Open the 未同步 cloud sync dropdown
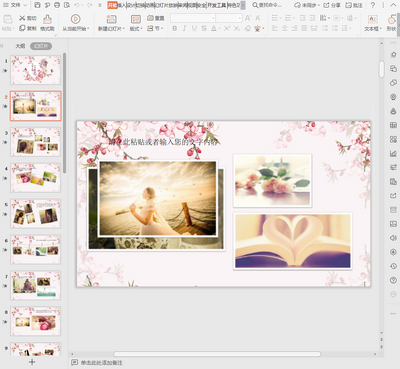 [307, 5]
